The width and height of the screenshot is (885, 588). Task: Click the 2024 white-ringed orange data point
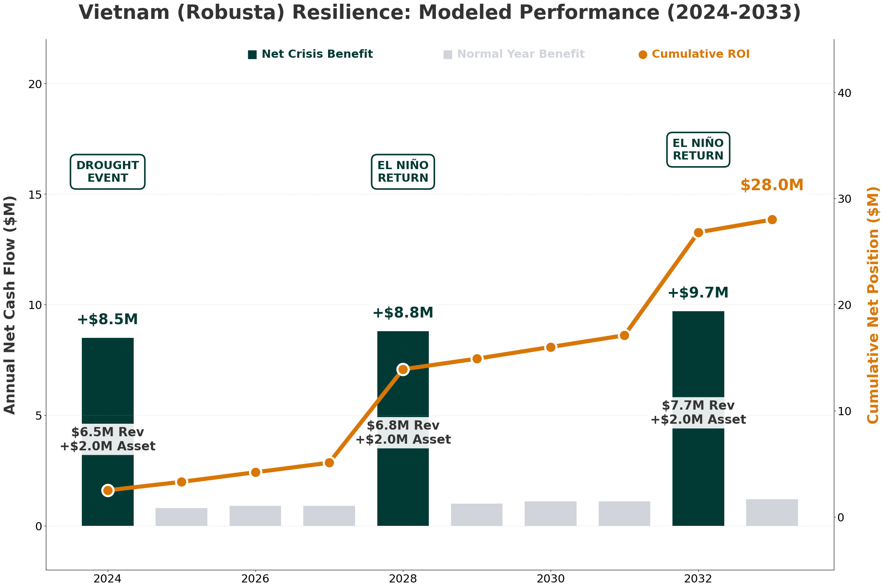(x=108, y=490)
